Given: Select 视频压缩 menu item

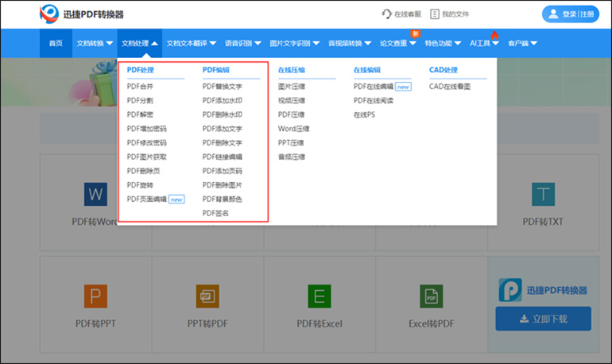Looking at the screenshot, I should (292, 101).
